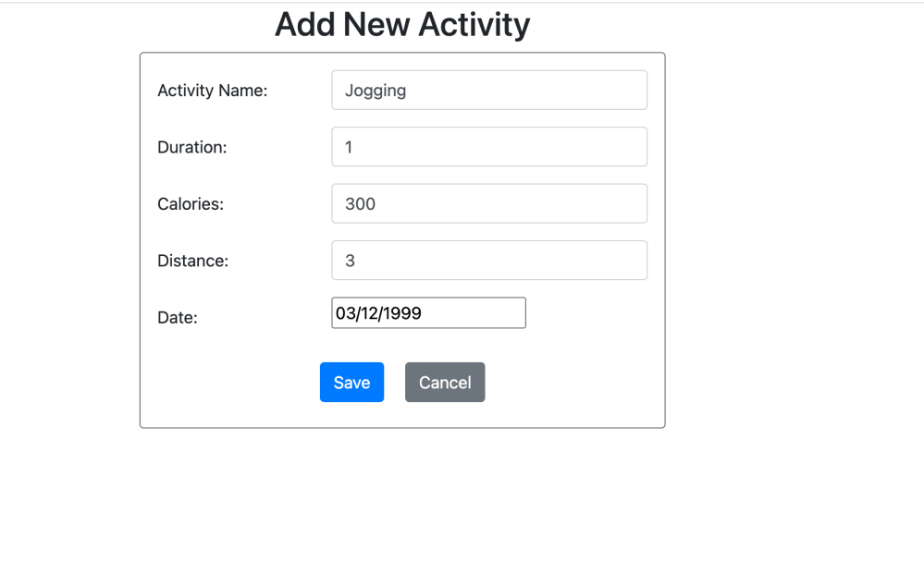The height and width of the screenshot is (573, 924).
Task: Click the word "New" in the page title
Action: (x=376, y=25)
